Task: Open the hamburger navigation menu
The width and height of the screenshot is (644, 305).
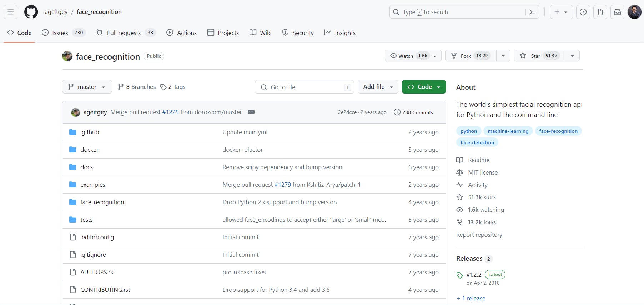Action: coord(11,12)
